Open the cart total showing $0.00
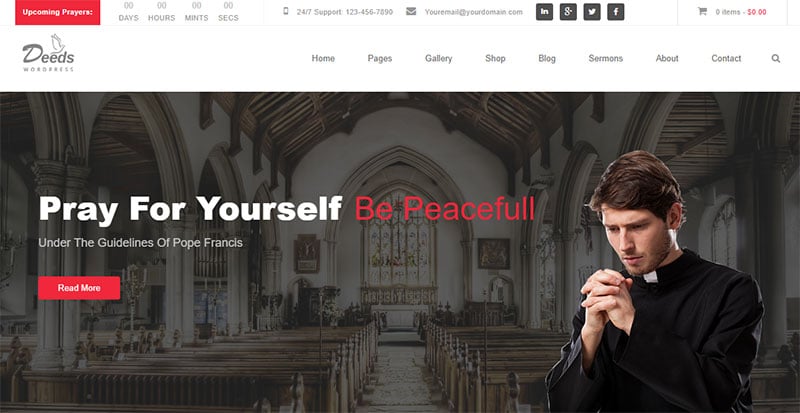Screen dimensions: 800x413 point(757,12)
